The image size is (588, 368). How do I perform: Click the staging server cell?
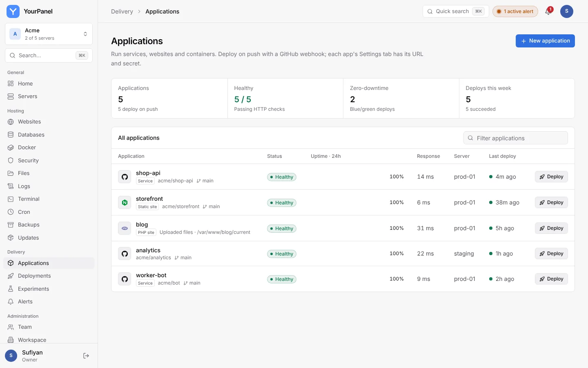464,254
